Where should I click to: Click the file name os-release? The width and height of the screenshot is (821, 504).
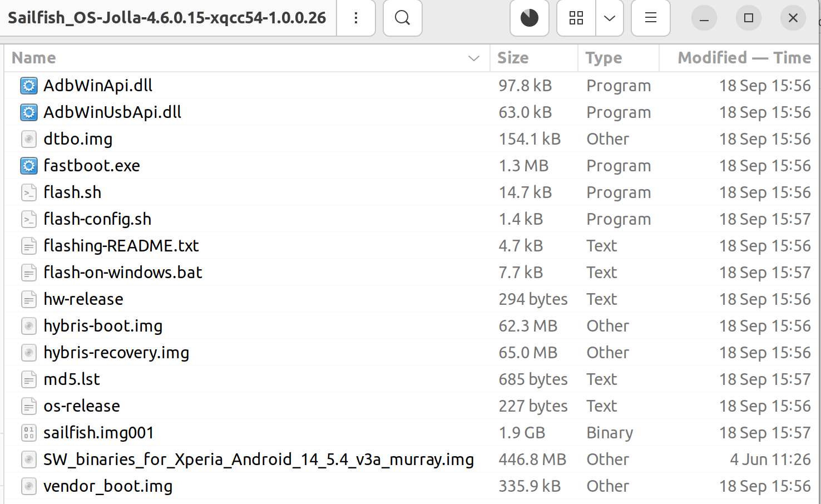[82, 406]
